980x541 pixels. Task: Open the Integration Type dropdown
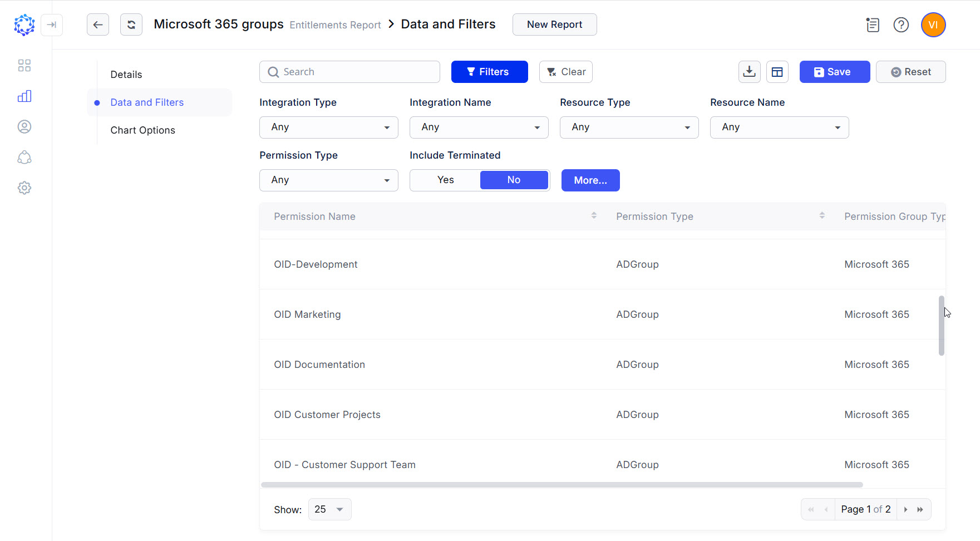point(328,127)
